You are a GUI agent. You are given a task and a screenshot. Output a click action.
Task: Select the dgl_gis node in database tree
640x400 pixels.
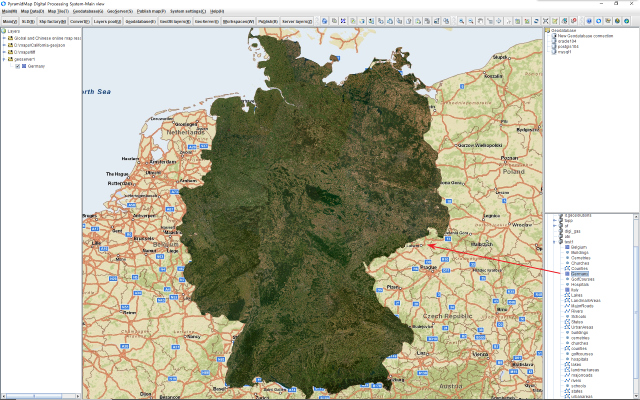point(573,231)
